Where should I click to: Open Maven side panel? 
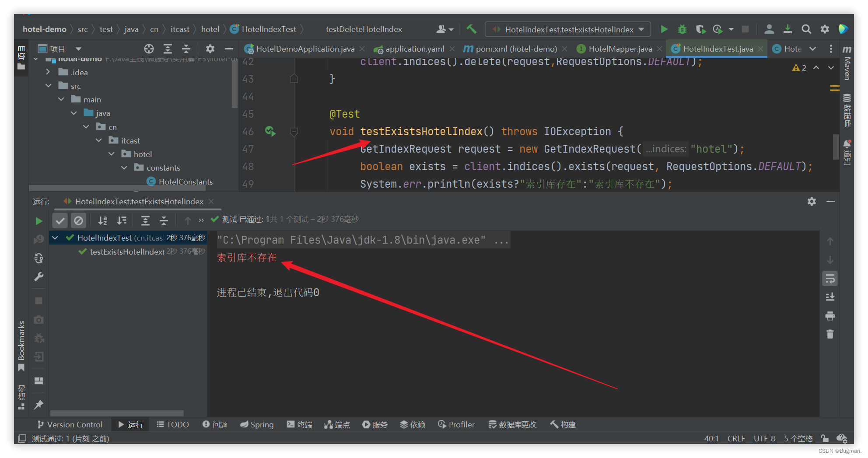[847, 63]
